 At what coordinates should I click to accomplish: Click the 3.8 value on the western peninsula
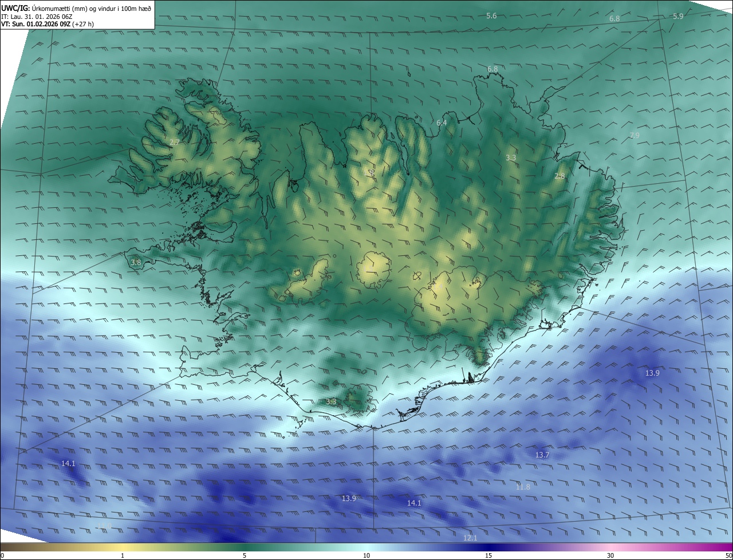136,262
